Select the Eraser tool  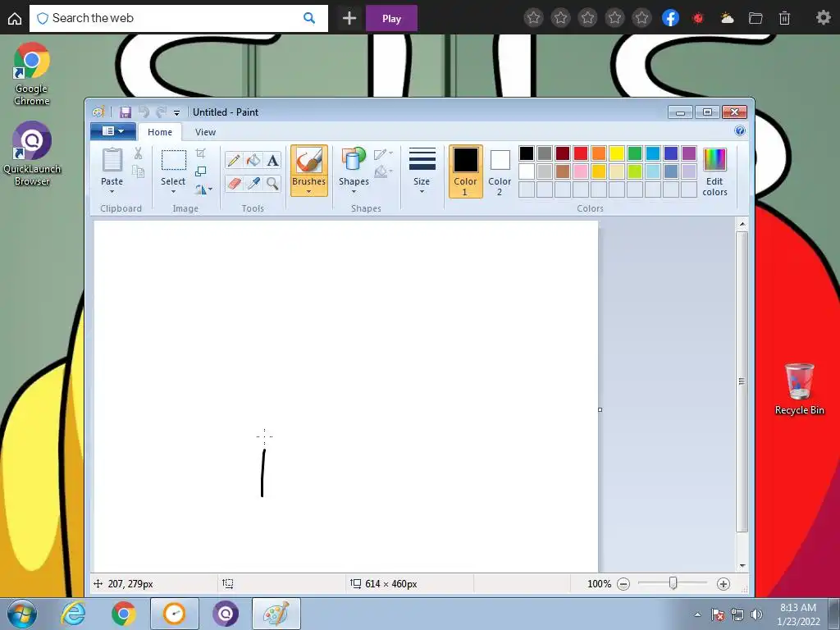[234, 184]
